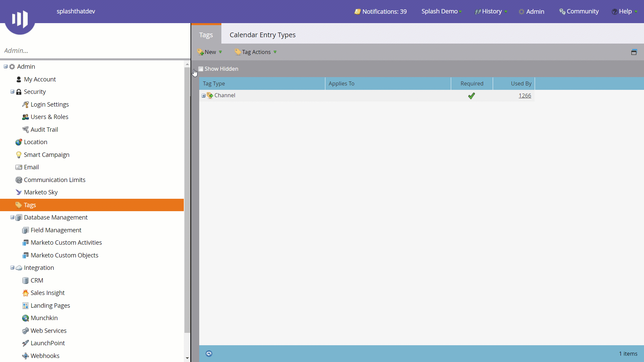The width and height of the screenshot is (644, 362).
Task: Open the Help menu text
Action: coord(625,11)
